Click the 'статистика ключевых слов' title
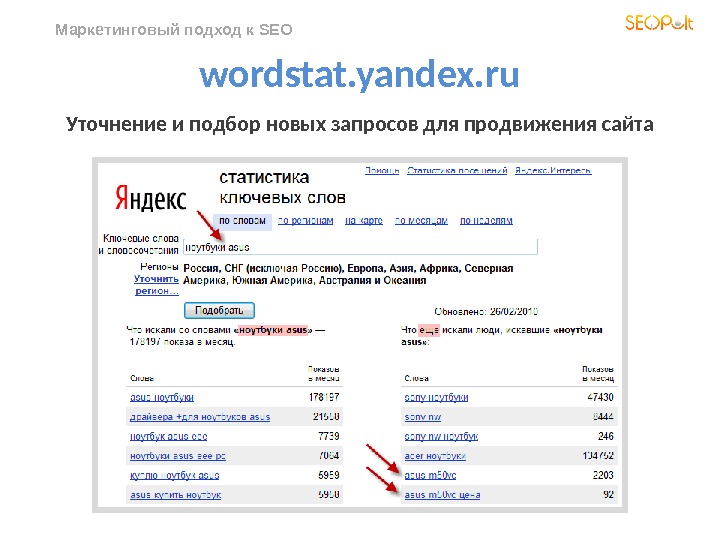Viewport: 720px width, 540px height. pos(282,187)
